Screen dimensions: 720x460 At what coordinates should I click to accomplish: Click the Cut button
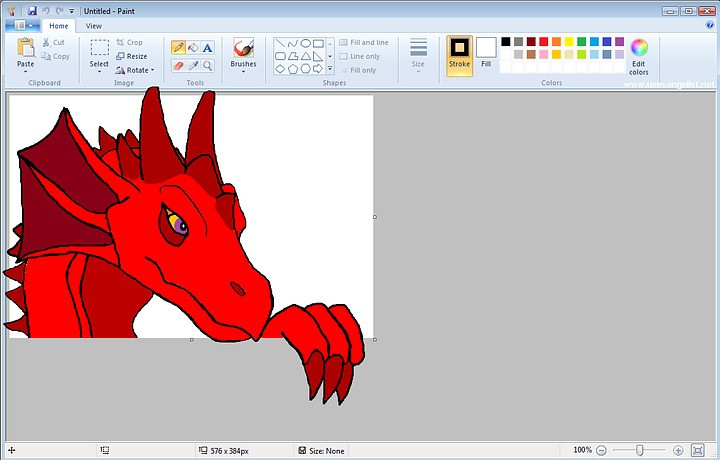(x=54, y=42)
